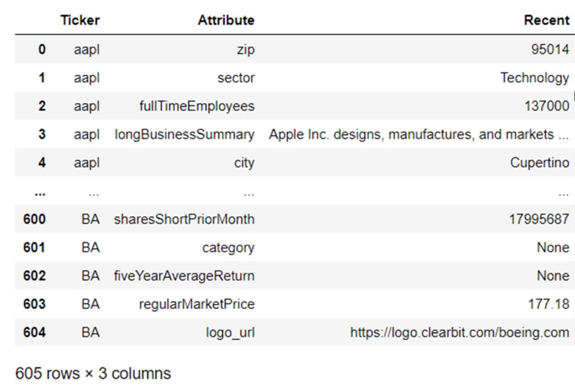Click the 137000 employees value

pos(547,106)
